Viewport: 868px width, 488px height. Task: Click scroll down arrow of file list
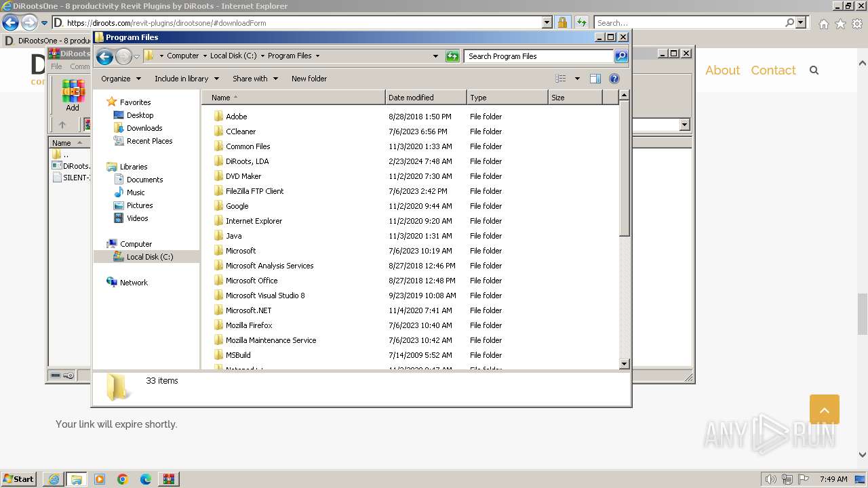[624, 365]
